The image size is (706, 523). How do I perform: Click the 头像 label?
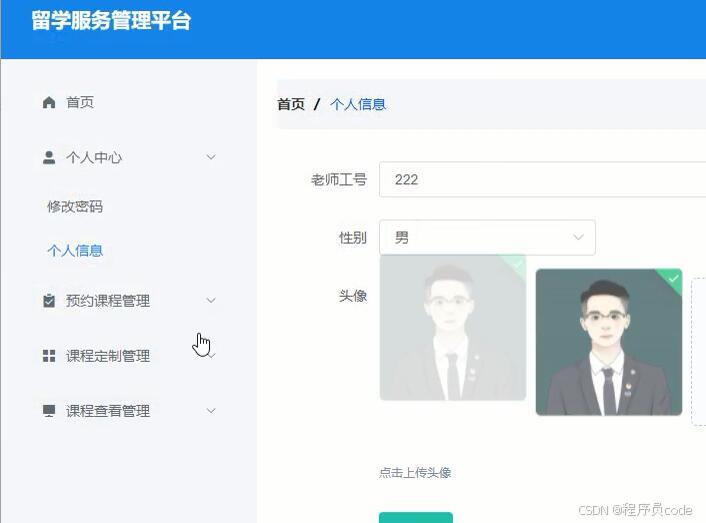(353, 296)
